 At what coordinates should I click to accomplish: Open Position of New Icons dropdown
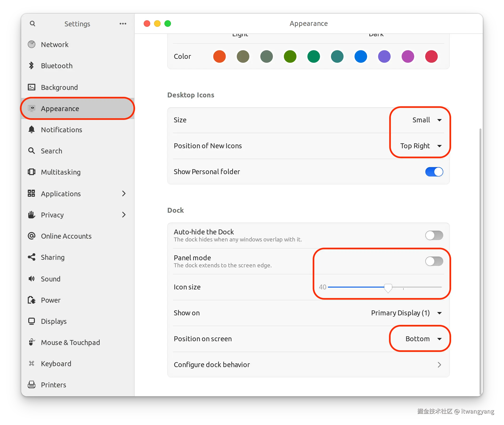tap(421, 146)
